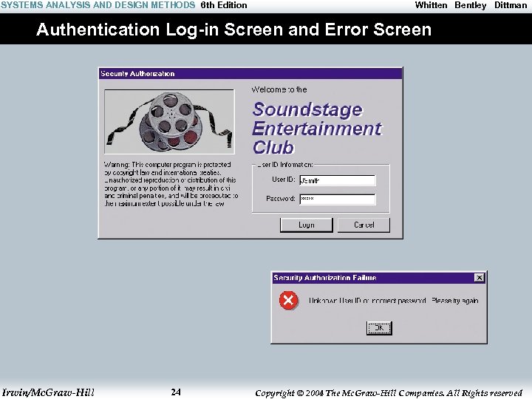Click the copyright warning paragraph
Viewport: 532px width, 399px height.
171,184
